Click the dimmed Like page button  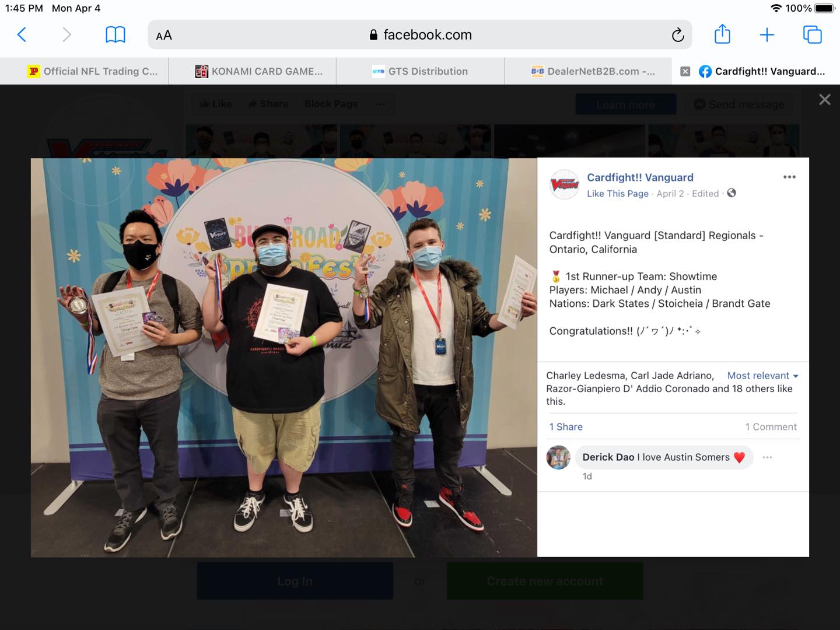coord(215,104)
